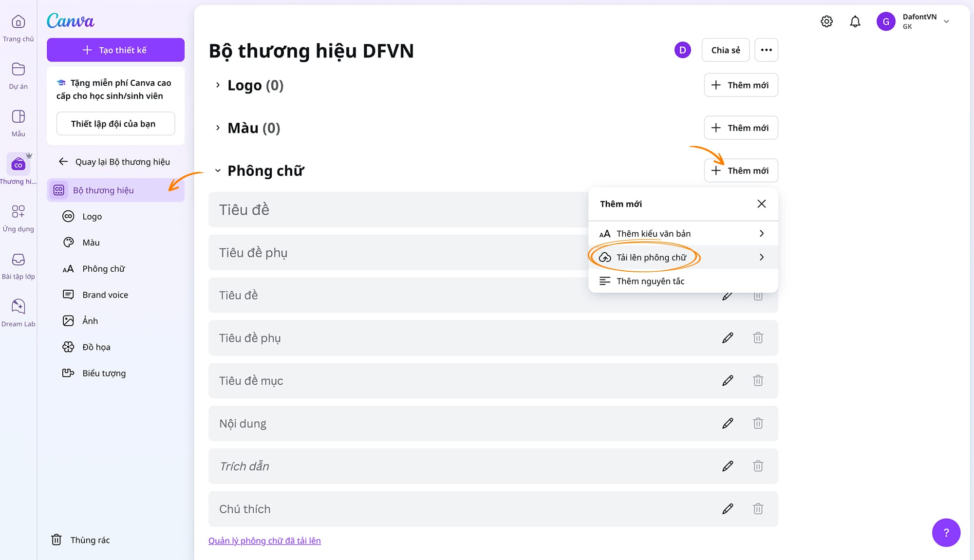
Task: Open the Dự án projects folder icon
Action: (x=18, y=69)
